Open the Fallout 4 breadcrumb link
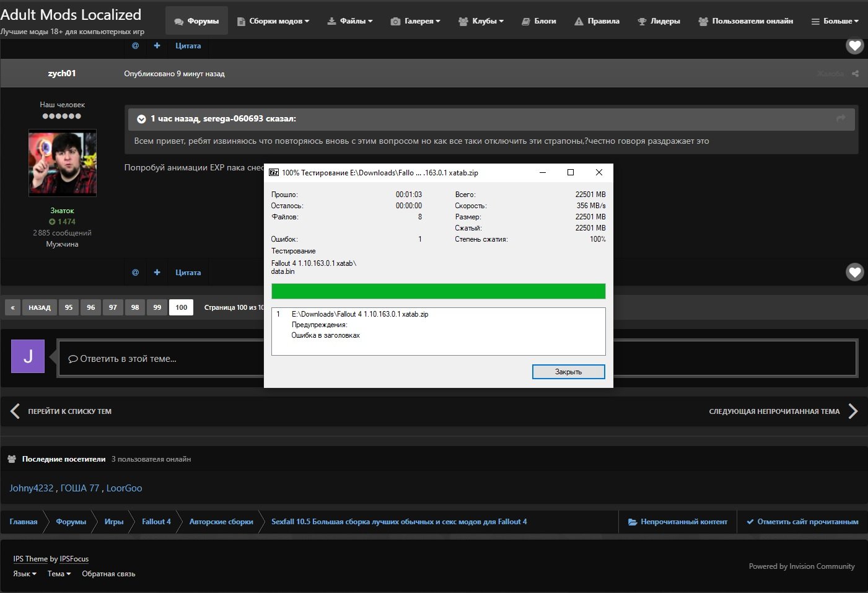 (156, 522)
